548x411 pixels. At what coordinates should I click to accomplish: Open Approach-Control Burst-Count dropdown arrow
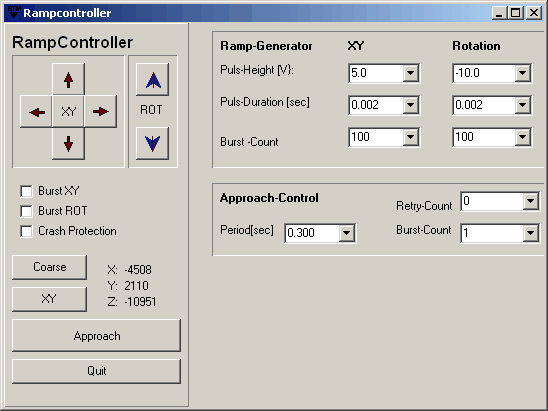(531, 233)
